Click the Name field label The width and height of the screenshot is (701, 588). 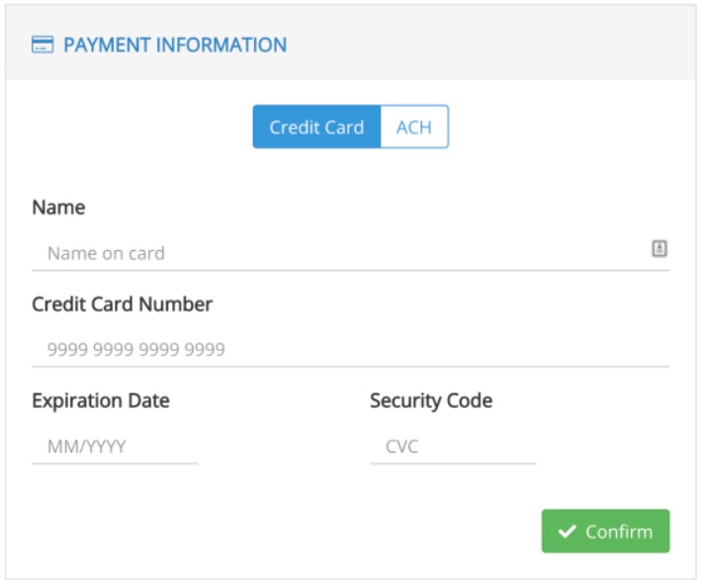pyautogui.click(x=58, y=208)
